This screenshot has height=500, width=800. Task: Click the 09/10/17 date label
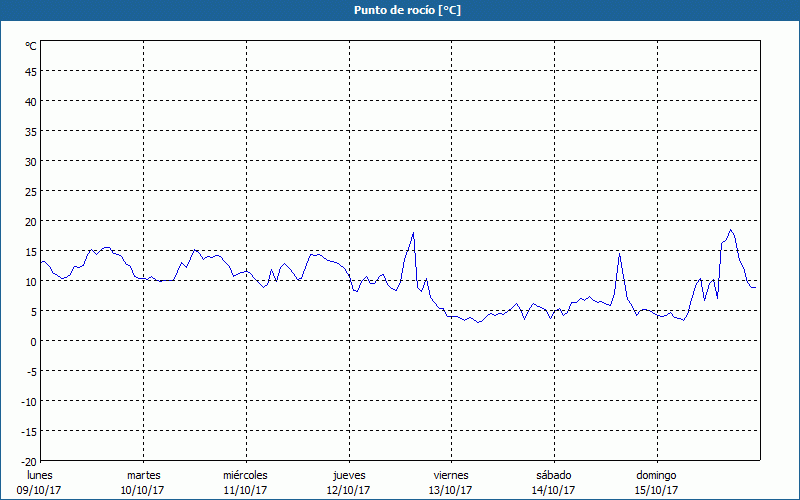pyautogui.click(x=40, y=490)
